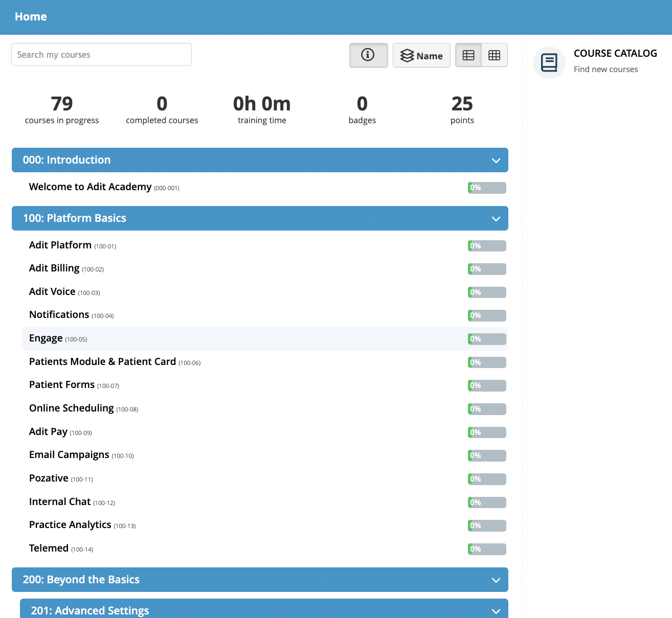672x618 pixels.
Task: Click the Adit Pay progress bar
Action: (x=487, y=432)
